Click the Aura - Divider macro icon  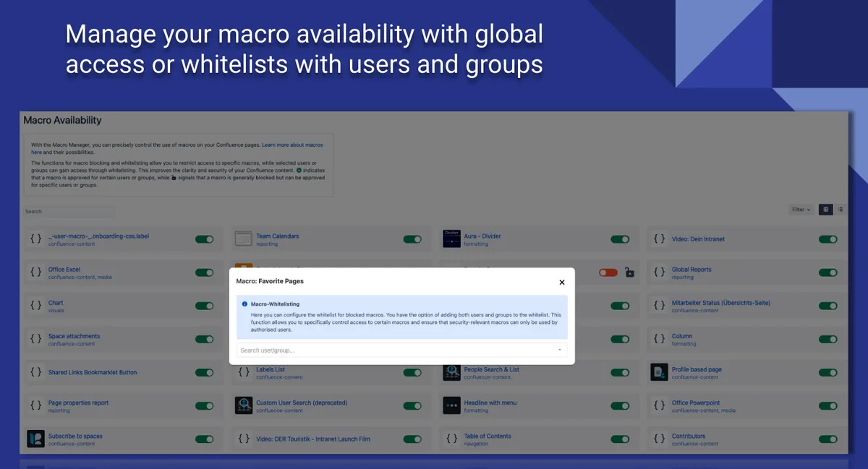(452, 238)
